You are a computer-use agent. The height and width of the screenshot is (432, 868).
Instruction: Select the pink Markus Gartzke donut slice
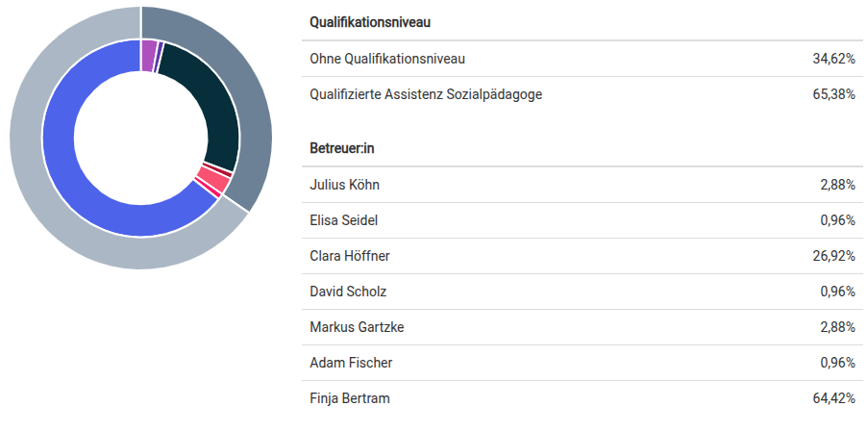tap(215, 179)
